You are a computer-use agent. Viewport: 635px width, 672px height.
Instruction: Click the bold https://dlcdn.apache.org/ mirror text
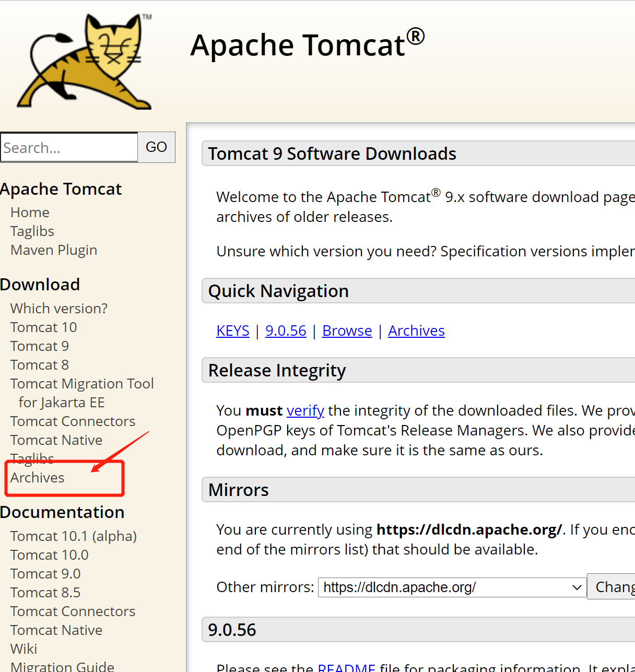(x=469, y=530)
